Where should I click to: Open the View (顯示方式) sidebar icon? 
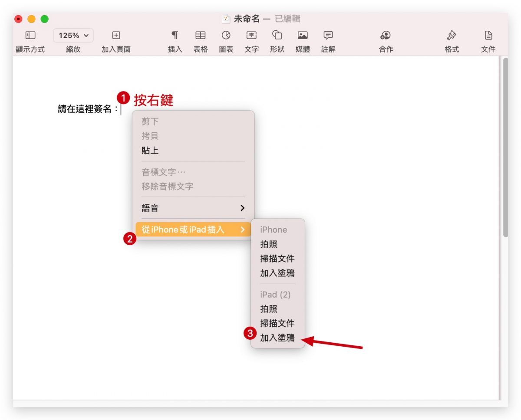pyautogui.click(x=30, y=36)
